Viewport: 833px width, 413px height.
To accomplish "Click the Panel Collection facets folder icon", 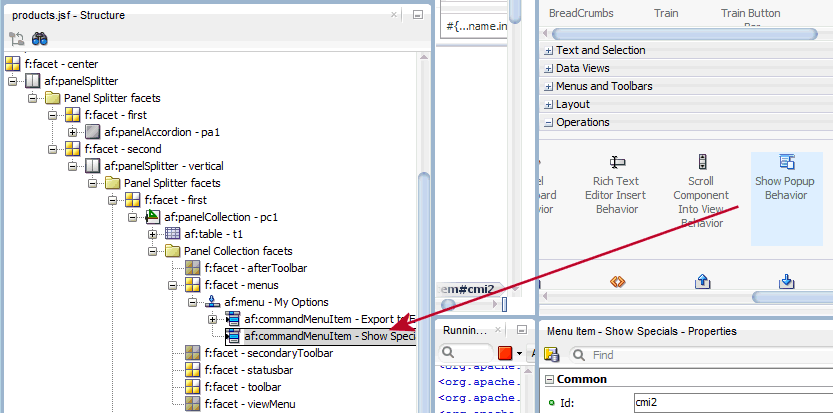I will tap(172, 251).
